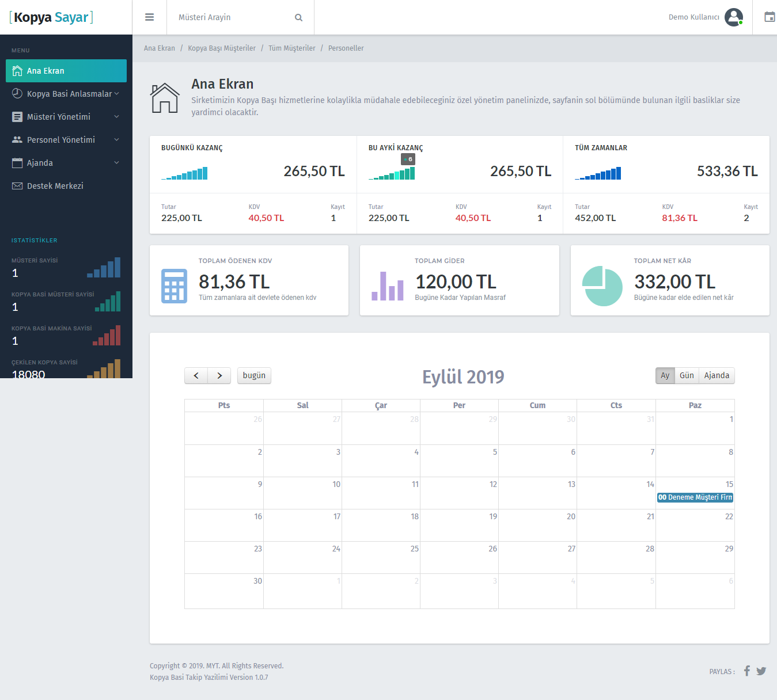Expand Kopya Basi Anlasmalar submenu

pos(66,94)
